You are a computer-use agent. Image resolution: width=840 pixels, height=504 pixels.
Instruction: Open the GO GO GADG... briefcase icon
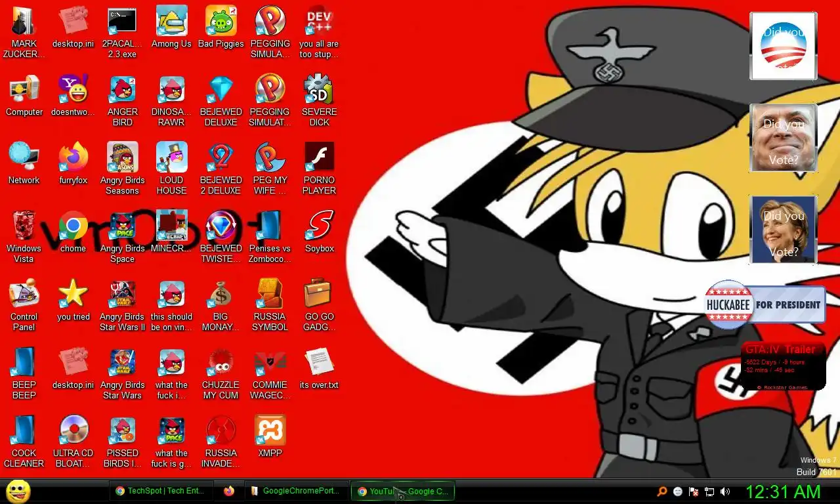[320, 306]
